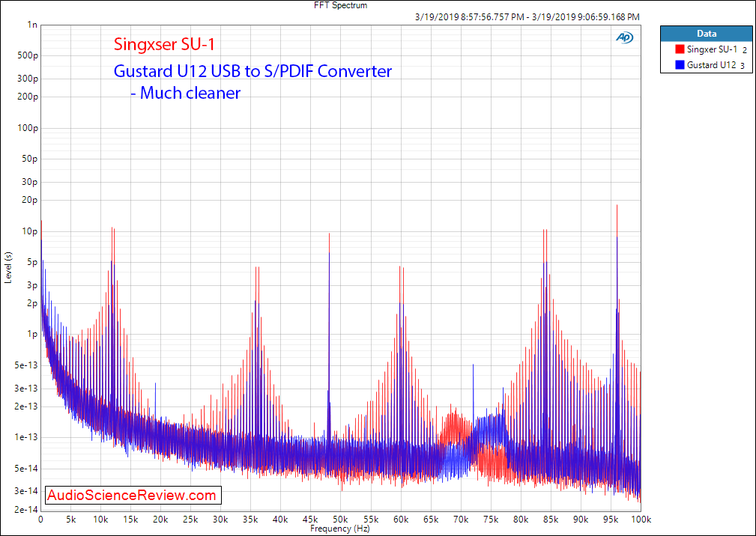Click the '- Much cleaner' annotation
The image size is (756, 536).
click(185, 93)
